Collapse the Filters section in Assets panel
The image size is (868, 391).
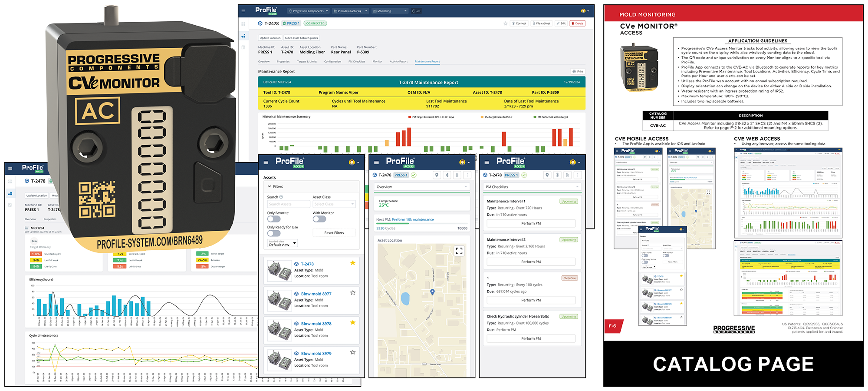coord(311,186)
